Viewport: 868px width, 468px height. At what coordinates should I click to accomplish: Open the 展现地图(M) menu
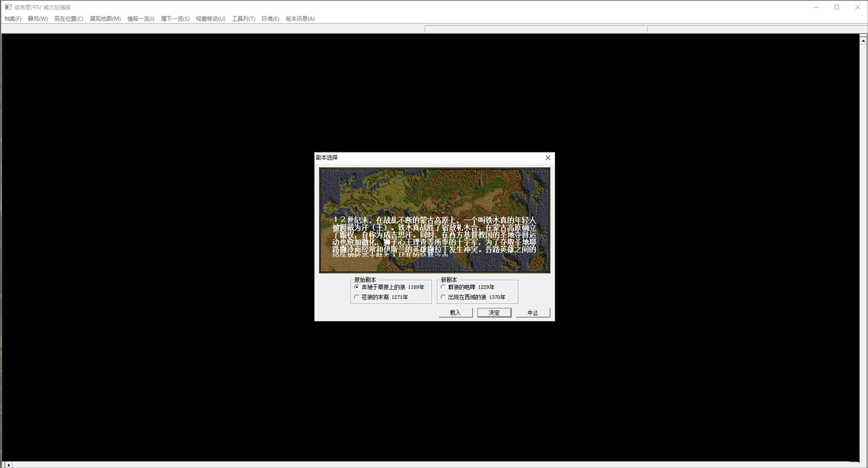[105, 19]
